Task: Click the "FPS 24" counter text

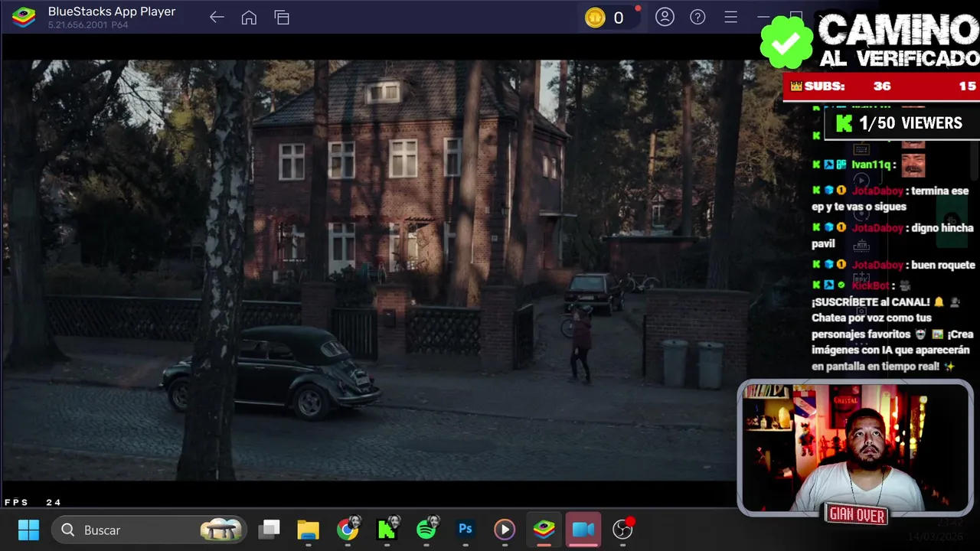Action: point(32,502)
